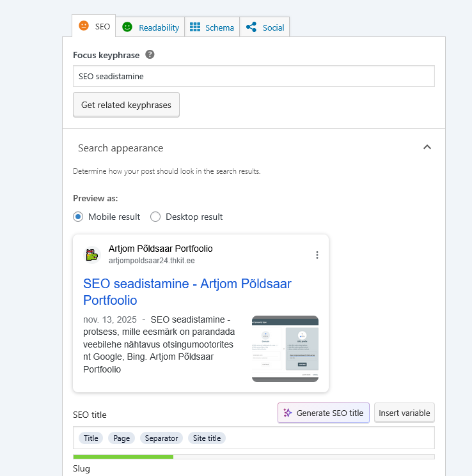Click the Separator variable tag in SEO title
The height and width of the screenshot is (476, 472).
point(162,438)
